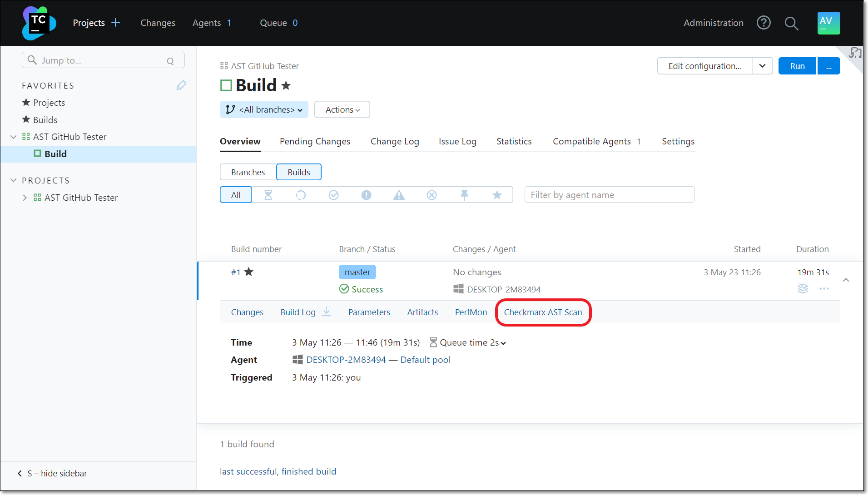Switch to Pending Changes tab
868x495 pixels.
(315, 141)
